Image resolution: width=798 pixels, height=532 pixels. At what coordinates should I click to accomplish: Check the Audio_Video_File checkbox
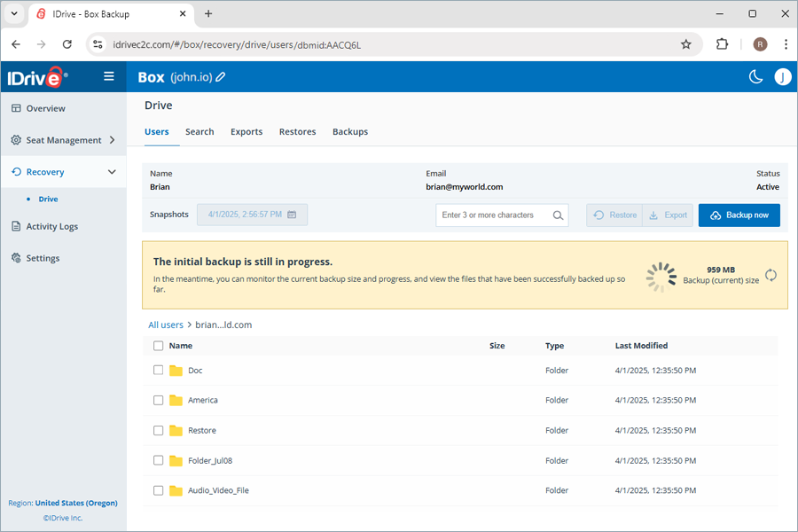tap(159, 490)
